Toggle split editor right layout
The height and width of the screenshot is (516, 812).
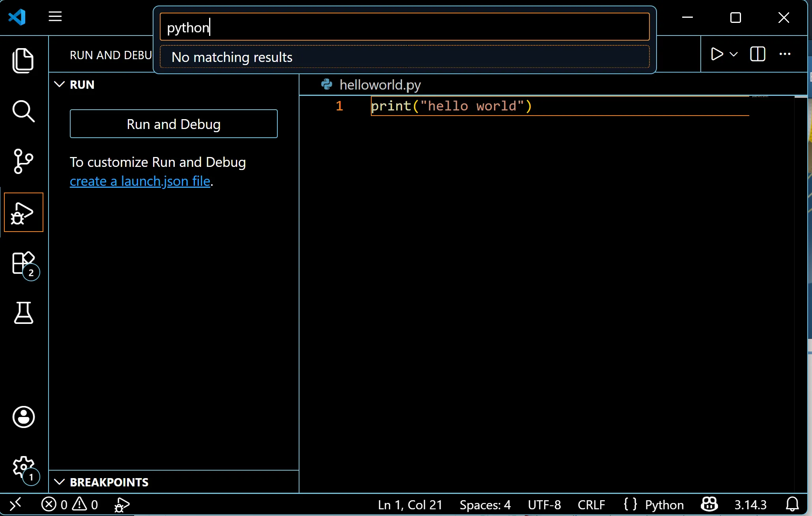pos(757,54)
